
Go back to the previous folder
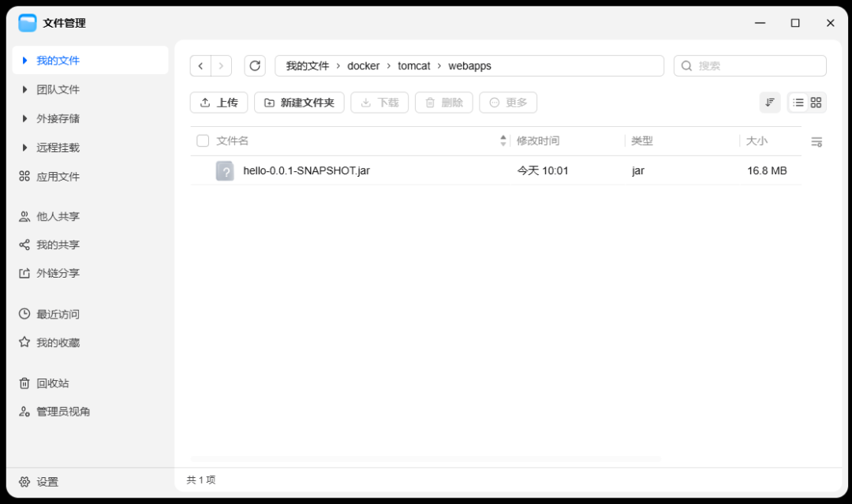200,65
